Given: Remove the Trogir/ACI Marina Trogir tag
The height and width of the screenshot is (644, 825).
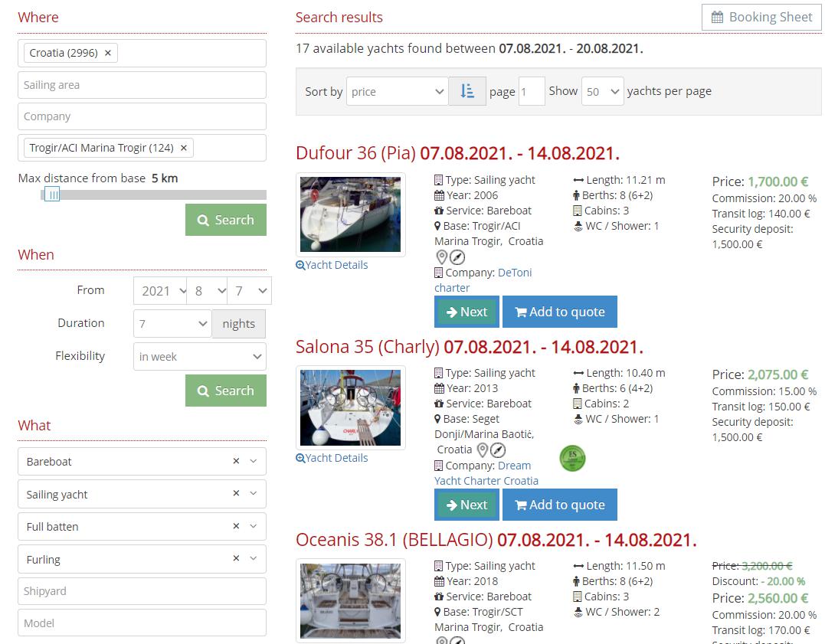Looking at the screenshot, I should tap(184, 148).
